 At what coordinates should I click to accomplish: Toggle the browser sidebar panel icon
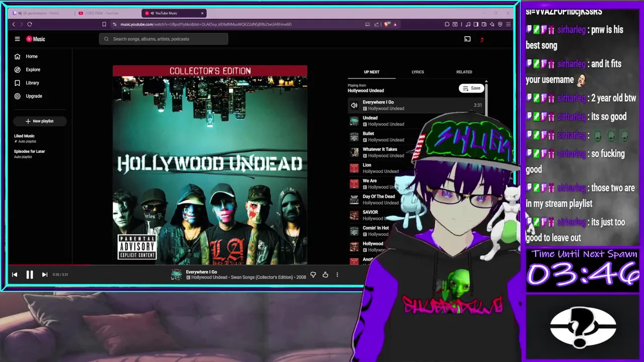point(476,24)
